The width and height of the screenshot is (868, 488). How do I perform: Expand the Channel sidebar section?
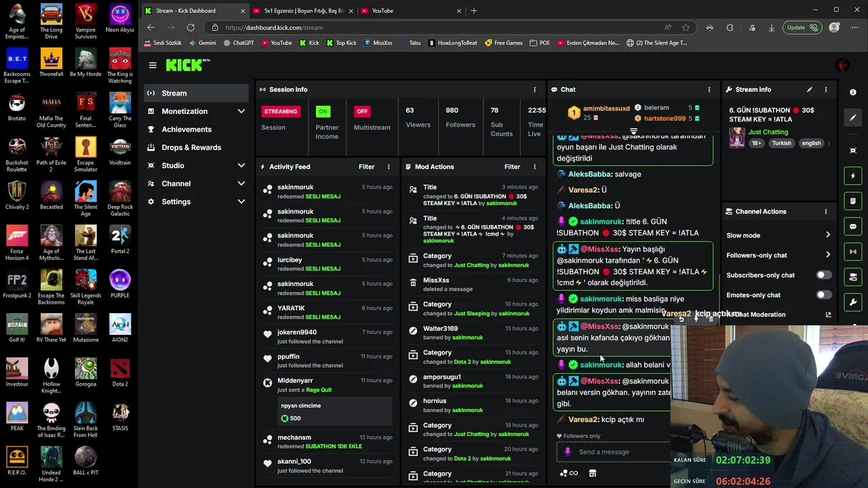pos(241,184)
